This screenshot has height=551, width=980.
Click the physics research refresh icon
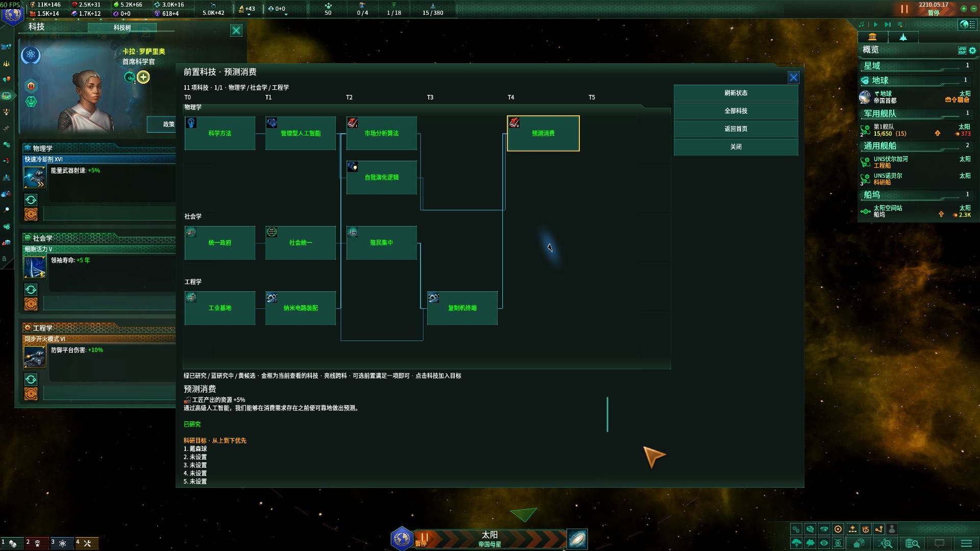click(31, 199)
